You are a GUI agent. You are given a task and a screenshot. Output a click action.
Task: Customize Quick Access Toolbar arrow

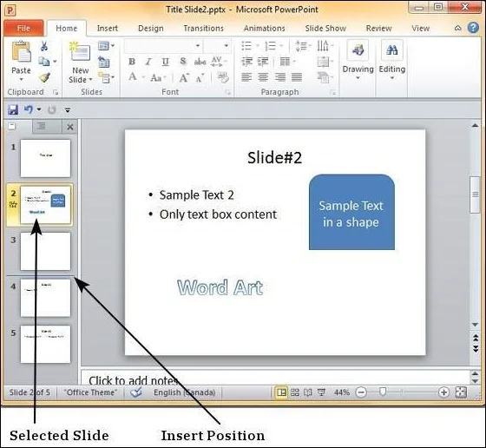68,109
